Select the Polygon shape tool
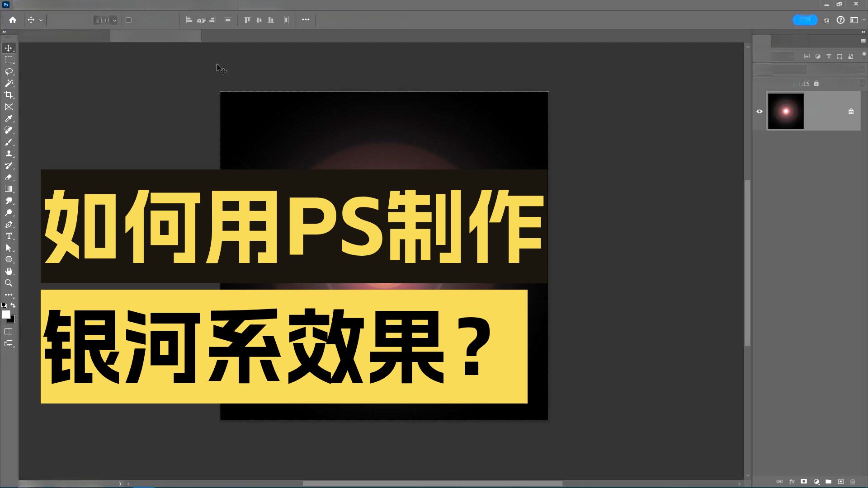Image resolution: width=868 pixels, height=488 pixels. point(9,259)
